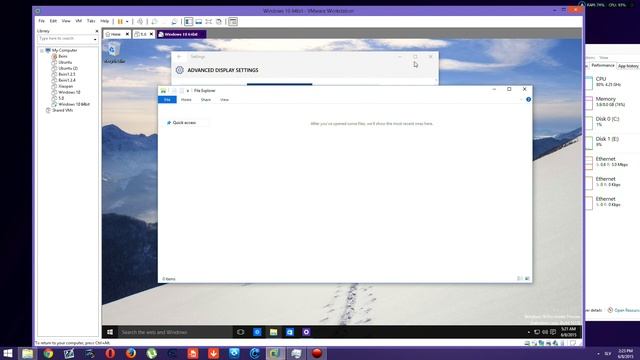This screenshot has width=640, height=360.
Task: Select Shared VMs in library tree
Action: point(62,110)
